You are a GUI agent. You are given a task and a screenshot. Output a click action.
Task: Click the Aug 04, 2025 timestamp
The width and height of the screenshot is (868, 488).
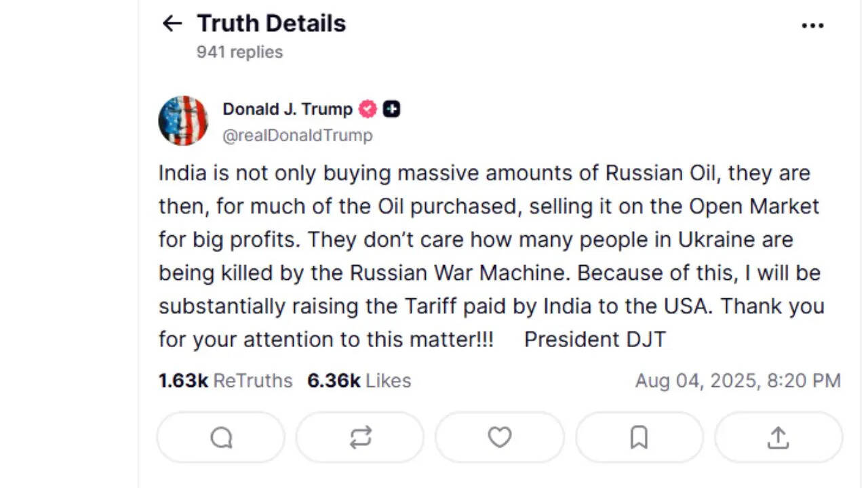[x=737, y=381]
